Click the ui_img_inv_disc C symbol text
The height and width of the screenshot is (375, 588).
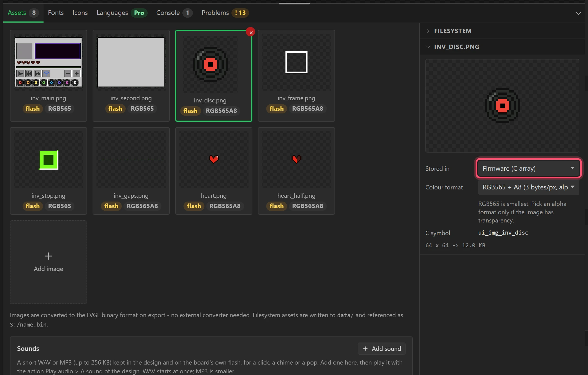coord(503,233)
